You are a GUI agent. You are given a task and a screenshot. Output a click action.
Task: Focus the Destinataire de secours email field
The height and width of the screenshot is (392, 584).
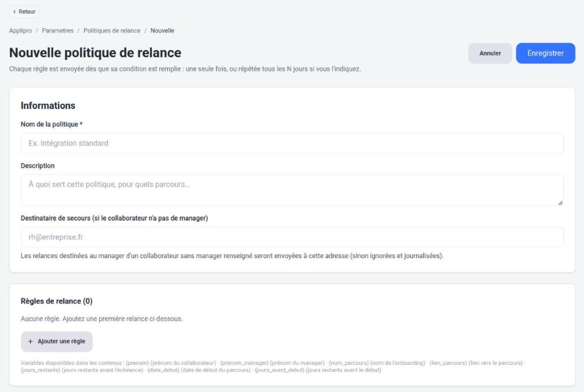(x=292, y=237)
